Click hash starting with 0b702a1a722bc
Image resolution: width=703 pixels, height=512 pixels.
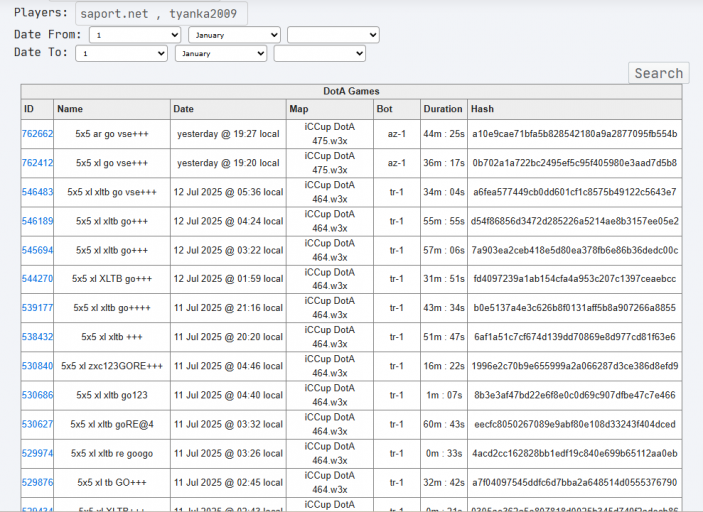pyautogui.click(x=574, y=163)
